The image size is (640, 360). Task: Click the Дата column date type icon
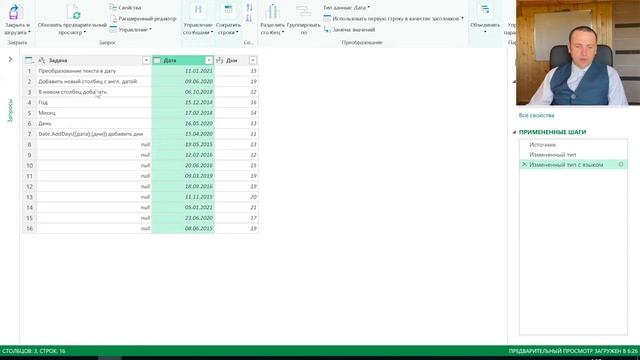[157, 60]
